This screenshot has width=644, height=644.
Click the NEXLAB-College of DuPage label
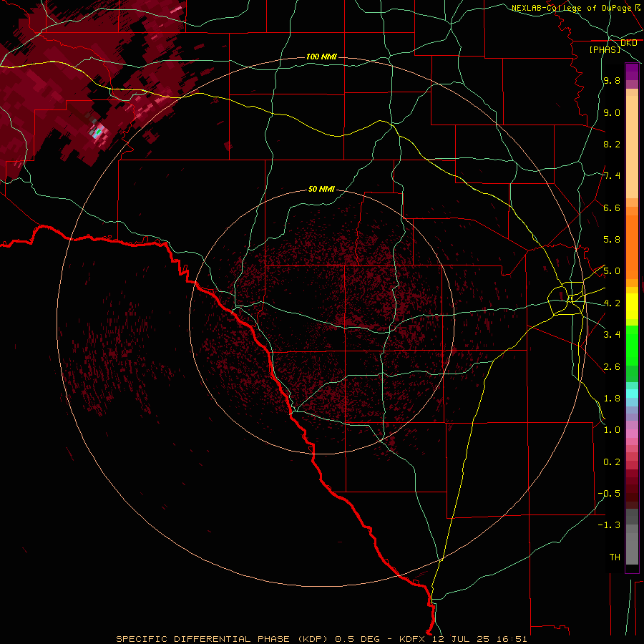click(x=571, y=8)
